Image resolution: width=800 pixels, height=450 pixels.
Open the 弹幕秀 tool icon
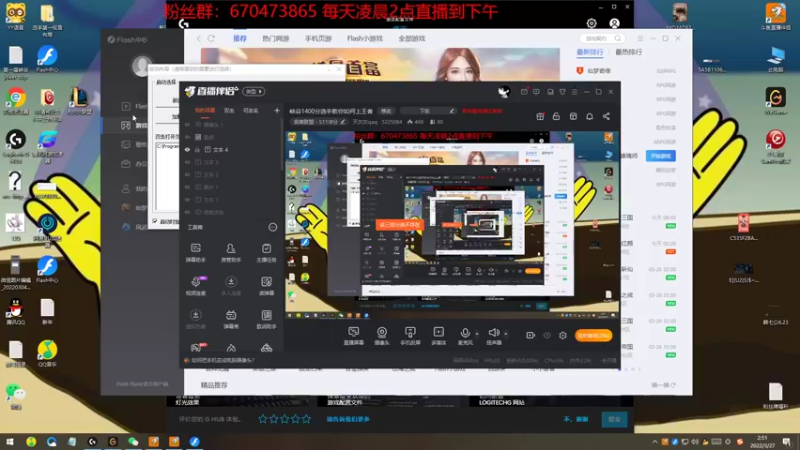pyautogui.click(x=231, y=319)
